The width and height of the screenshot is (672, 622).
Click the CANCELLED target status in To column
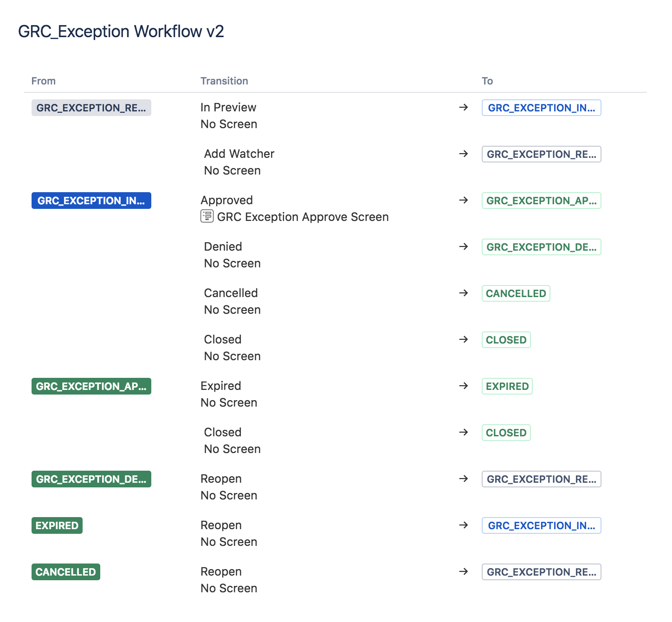[x=516, y=293]
